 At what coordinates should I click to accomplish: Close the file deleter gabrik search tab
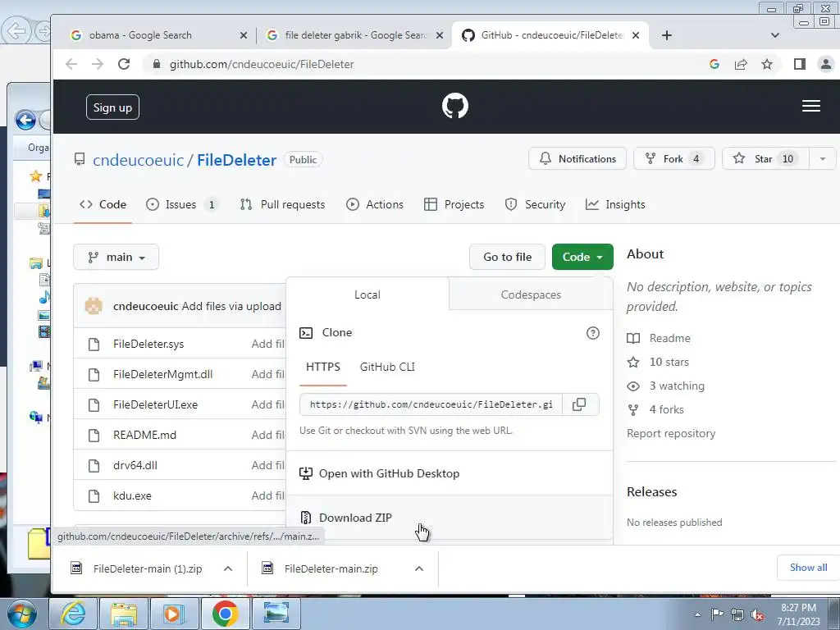click(x=440, y=35)
